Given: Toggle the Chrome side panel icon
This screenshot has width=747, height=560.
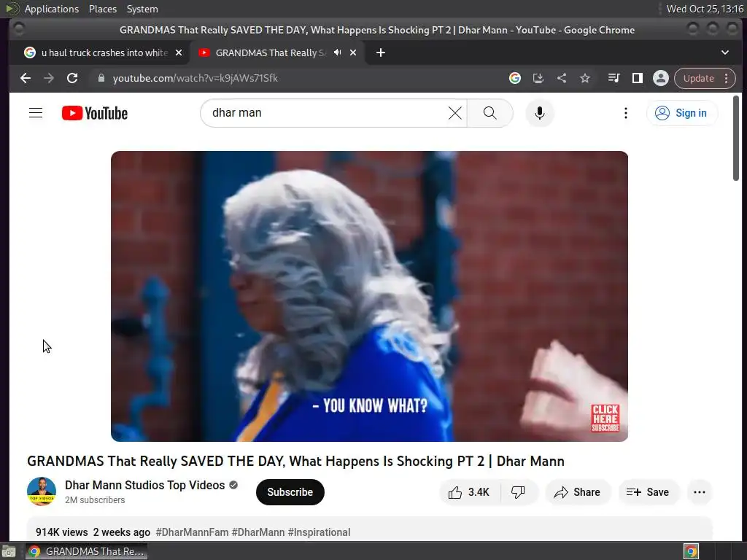Looking at the screenshot, I should click(637, 78).
